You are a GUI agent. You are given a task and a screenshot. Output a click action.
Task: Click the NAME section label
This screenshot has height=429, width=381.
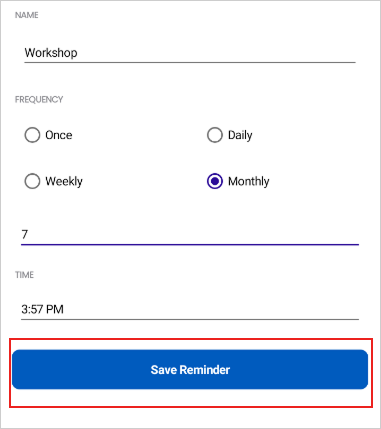pyautogui.click(x=27, y=15)
